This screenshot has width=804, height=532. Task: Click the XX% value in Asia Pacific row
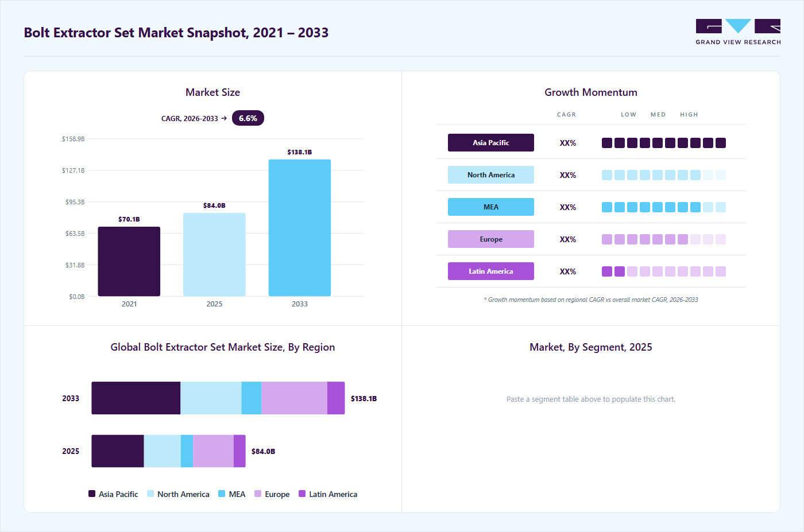click(x=568, y=143)
